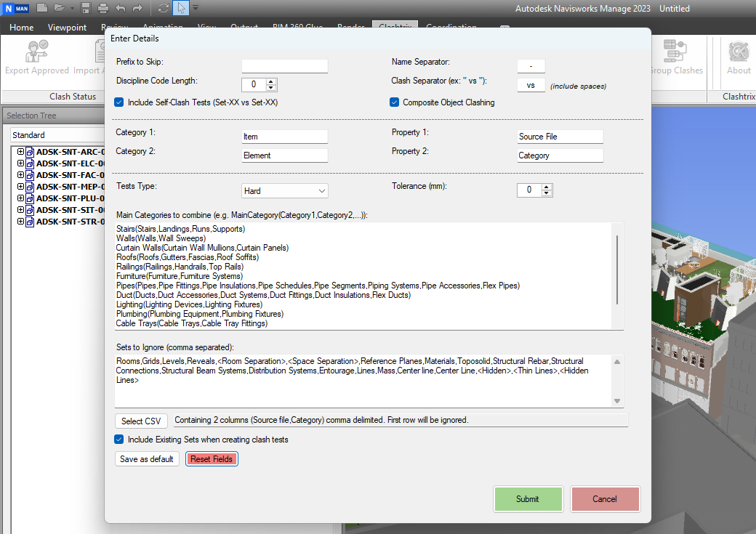756x534 pixels.
Task: Click the Navisworks application logo button
Action: 16,8
